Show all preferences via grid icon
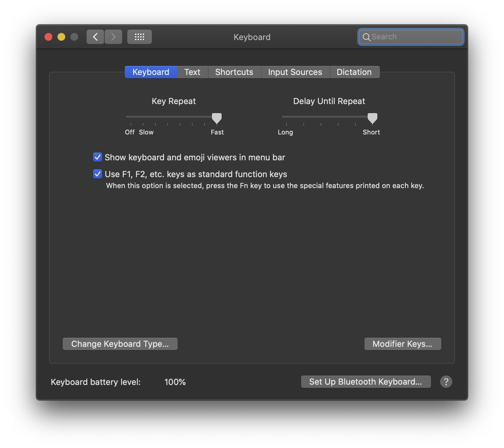Screen dimensions: 504x448 (x=139, y=37)
